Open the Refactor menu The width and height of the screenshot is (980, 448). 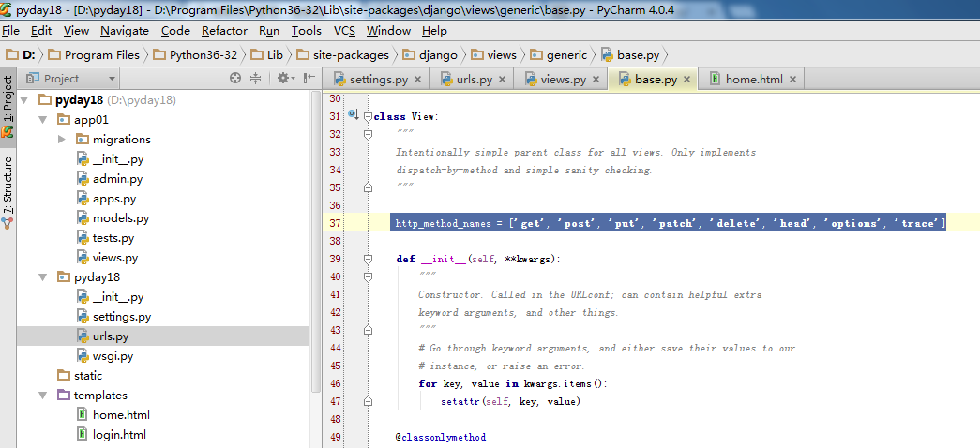pyautogui.click(x=224, y=30)
